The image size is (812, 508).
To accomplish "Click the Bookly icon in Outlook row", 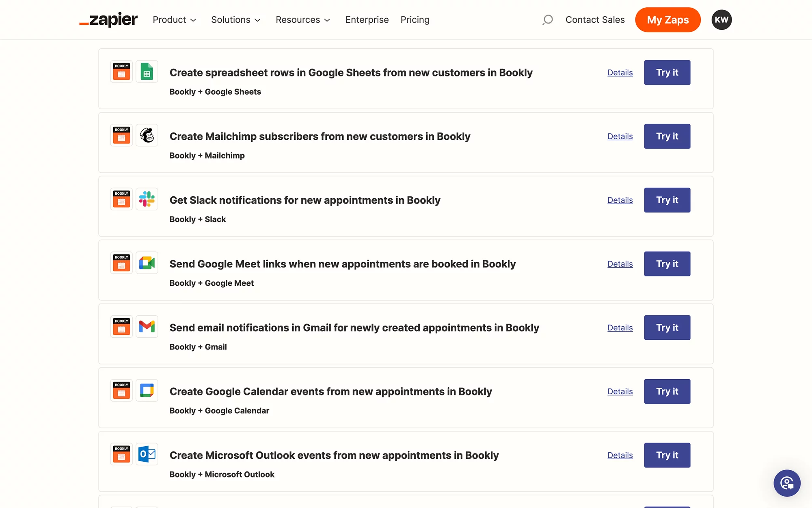I will [x=121, y=454].
